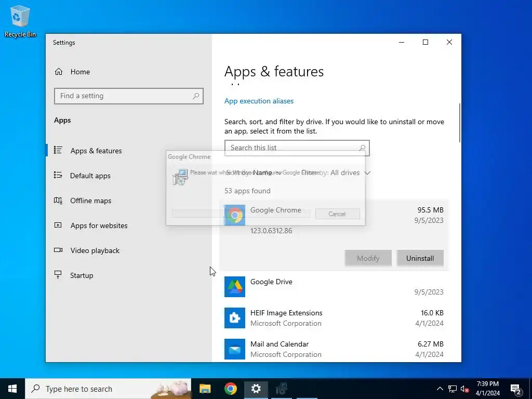This screenshot has height=399, width=532.
Task: Select Mail and Calendar entry
Action: [334, 349]
